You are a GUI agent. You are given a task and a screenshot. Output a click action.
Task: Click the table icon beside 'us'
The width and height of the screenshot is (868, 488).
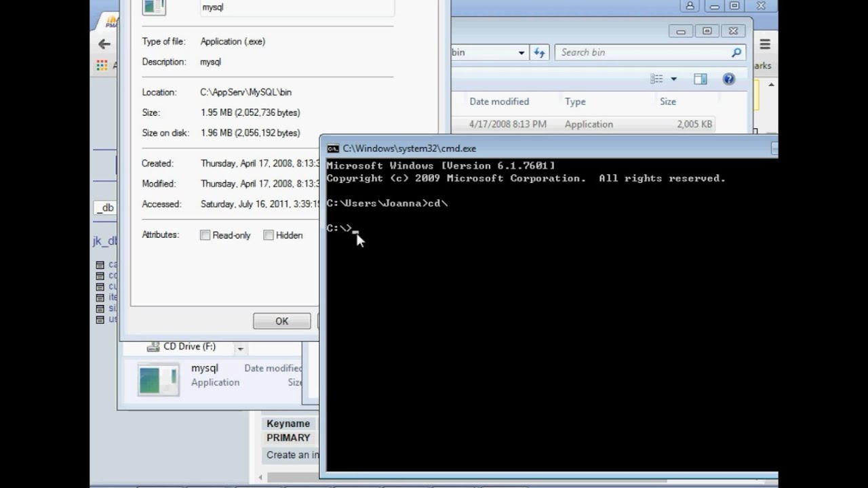(x=100, y=319)
